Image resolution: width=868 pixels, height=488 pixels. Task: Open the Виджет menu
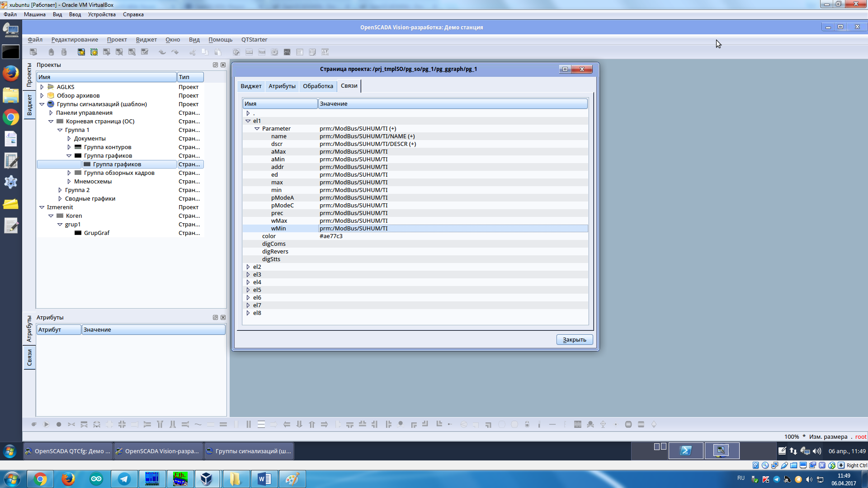pyautogui.click(x=146, y=40)
